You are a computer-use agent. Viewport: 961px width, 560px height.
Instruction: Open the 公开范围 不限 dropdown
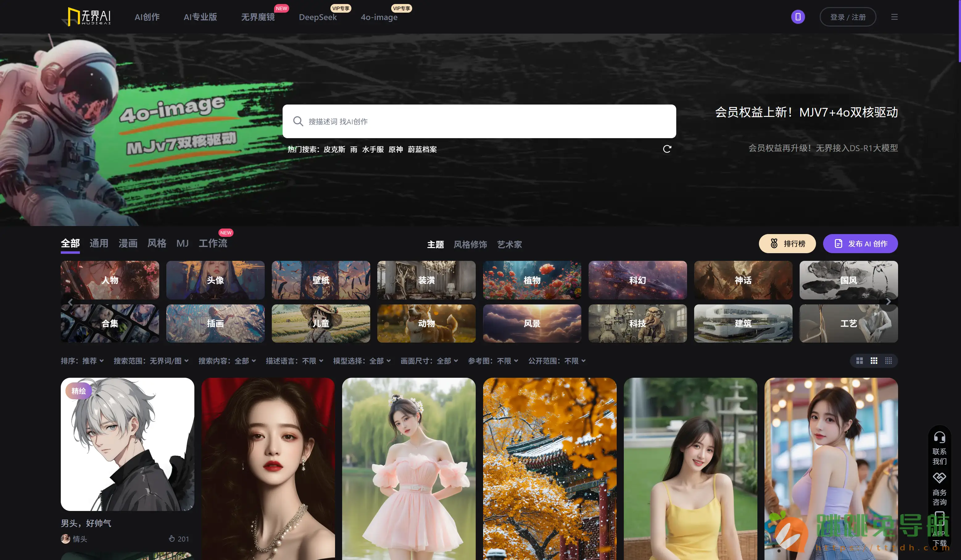(557, 360)
